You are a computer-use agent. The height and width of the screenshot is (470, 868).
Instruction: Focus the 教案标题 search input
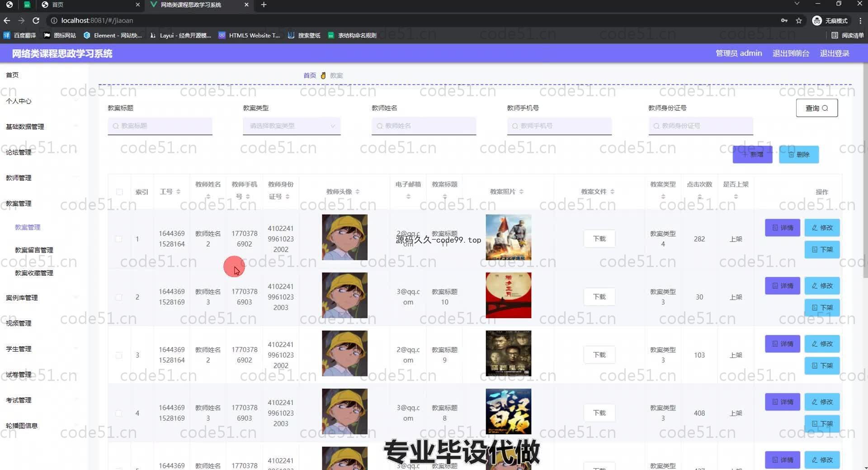pyautogui.click(x=160, y=126)
